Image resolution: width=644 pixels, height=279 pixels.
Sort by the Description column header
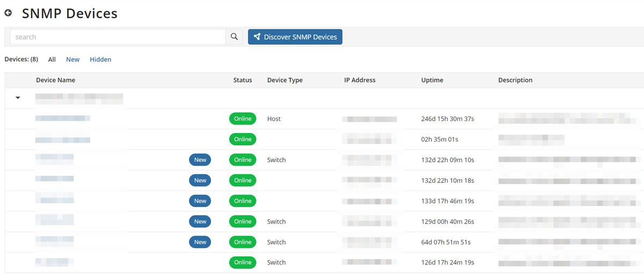pyautogui.click(x=515, y=80)
